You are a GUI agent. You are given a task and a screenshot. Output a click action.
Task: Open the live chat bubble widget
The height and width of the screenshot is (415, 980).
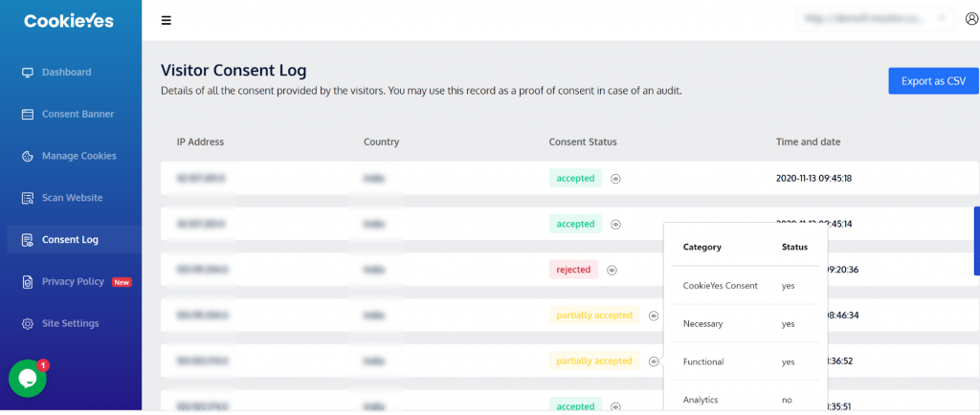click(27, 379)
